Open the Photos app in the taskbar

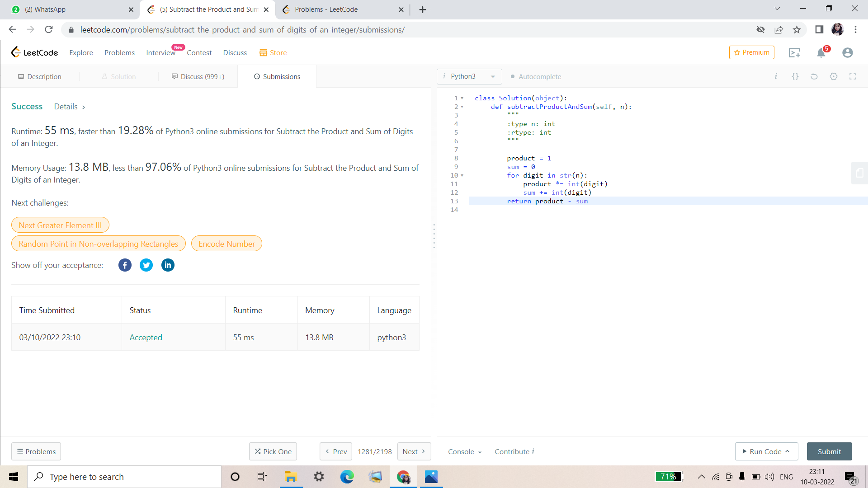tap(431, 477)
